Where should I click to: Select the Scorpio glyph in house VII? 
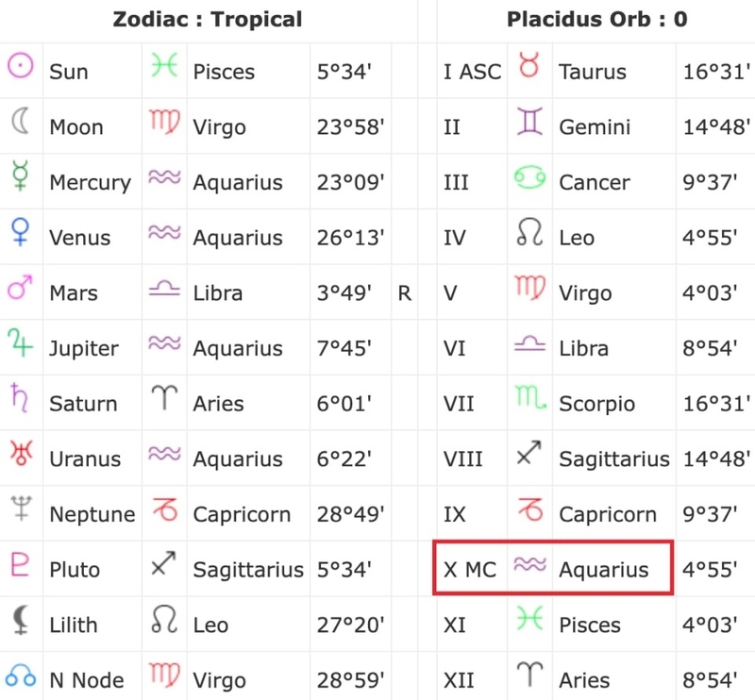click(530, 398)
